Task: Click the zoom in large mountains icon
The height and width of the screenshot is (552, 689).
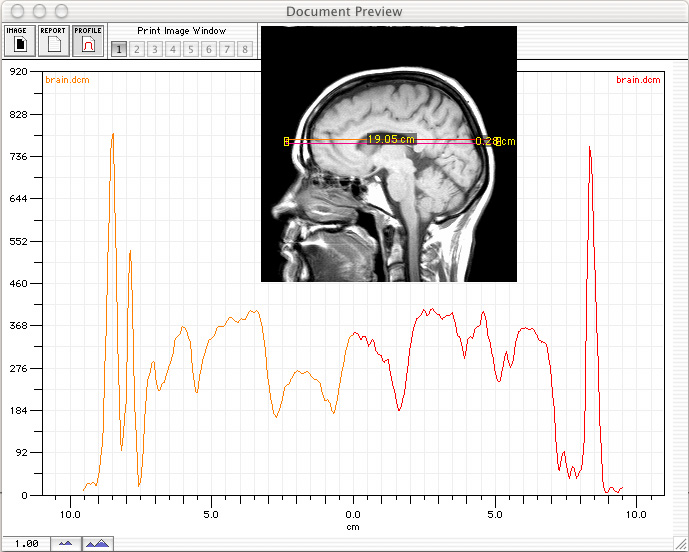Action: [97, 543]
